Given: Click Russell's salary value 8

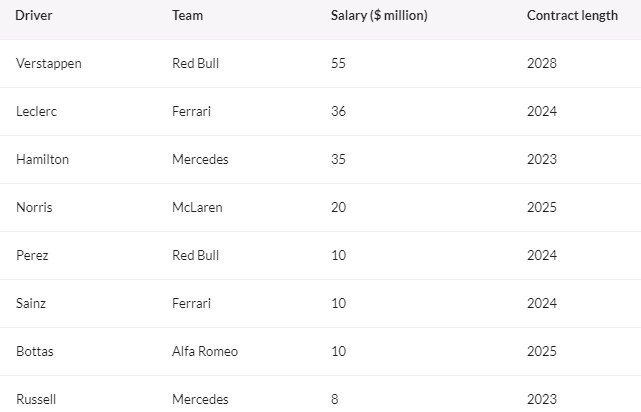Looking at the screenshot, I should tap(335, 399).
